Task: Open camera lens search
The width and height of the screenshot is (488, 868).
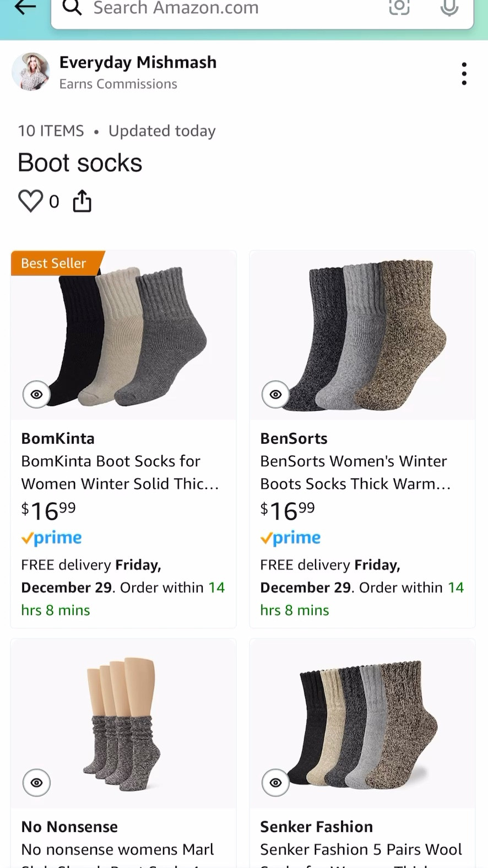Action: click(x=399, y=7)
